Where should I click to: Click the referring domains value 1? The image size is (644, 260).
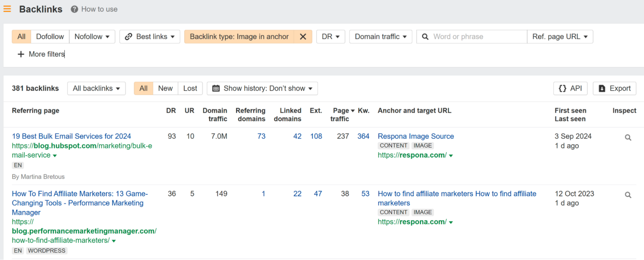point(263,194)
